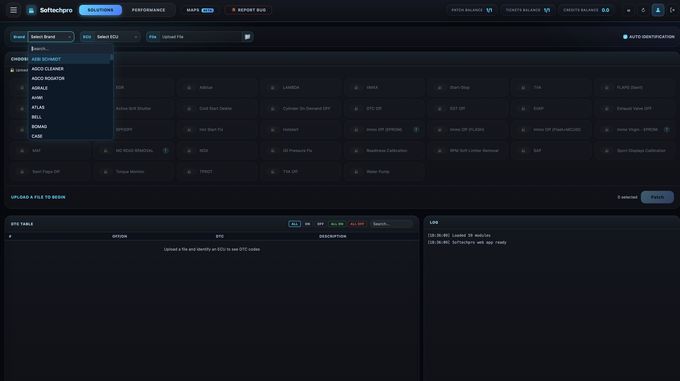The height and width of the screenshot is (381, 680).
Task: Click the lock icon beside EVAP
Action: [x=523, y=108]
